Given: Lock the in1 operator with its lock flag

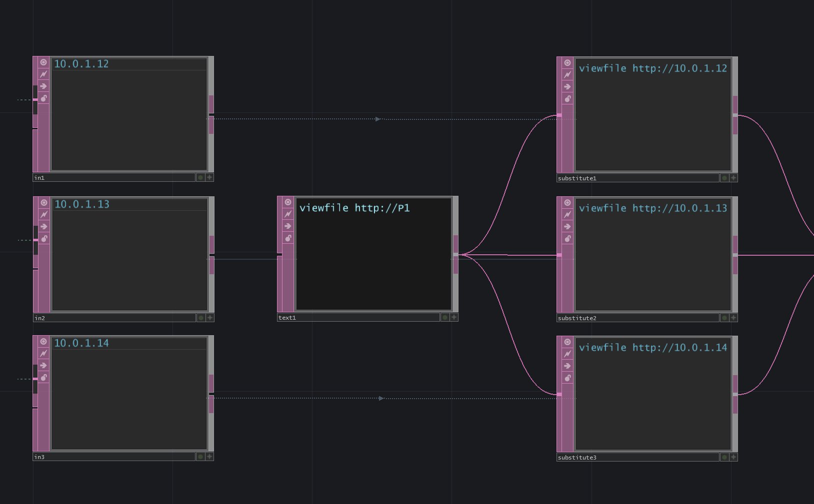Looking at the screenshot, I should (x=44, y=98).
